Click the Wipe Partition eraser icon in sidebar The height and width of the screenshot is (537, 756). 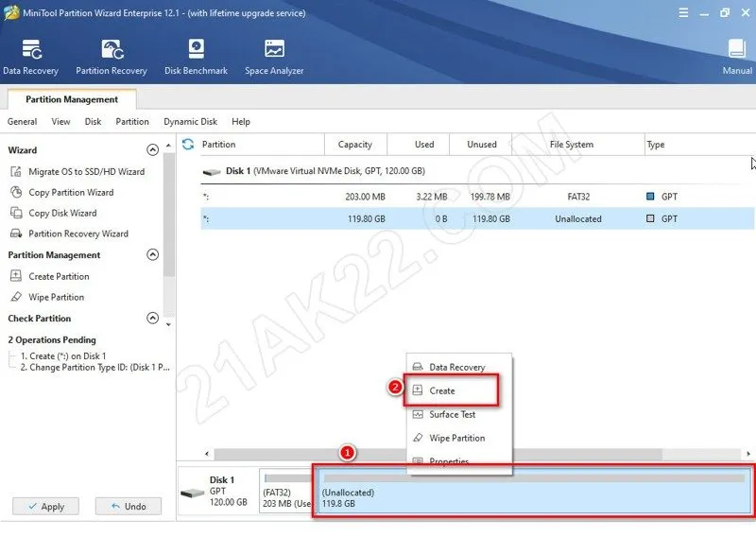coord(16,297)
